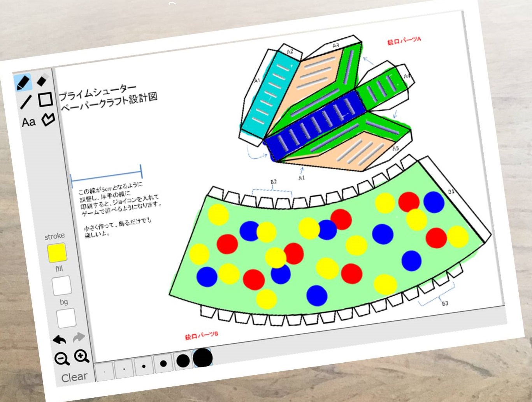Activate the Aa text tool
The width and height of the screenshot is (532, 402).
coord(28,122)
